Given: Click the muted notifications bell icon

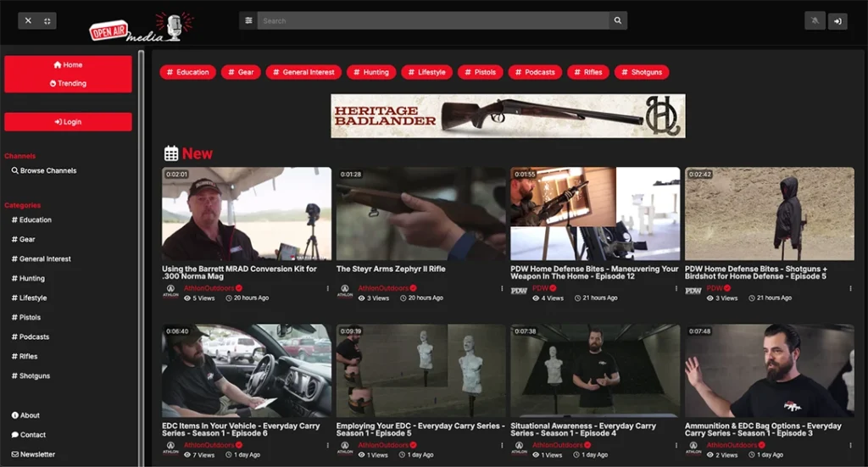Looking at the screenshot, I should tap(815, 21).
